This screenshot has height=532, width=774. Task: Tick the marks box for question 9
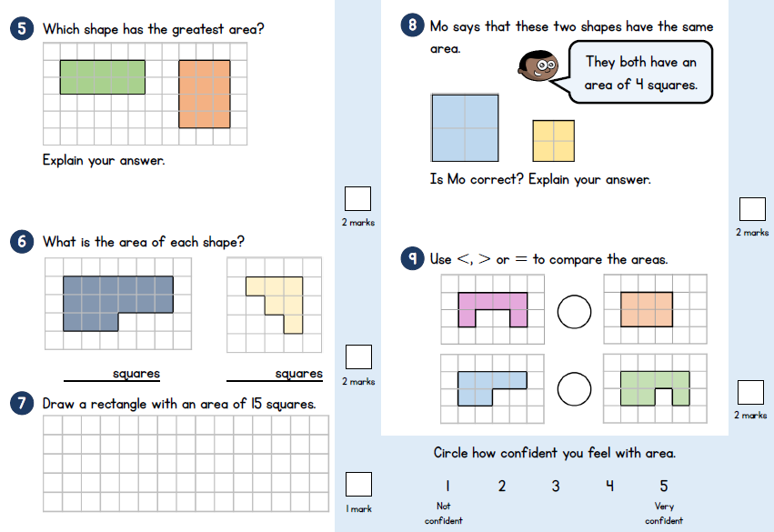point(750,392)
